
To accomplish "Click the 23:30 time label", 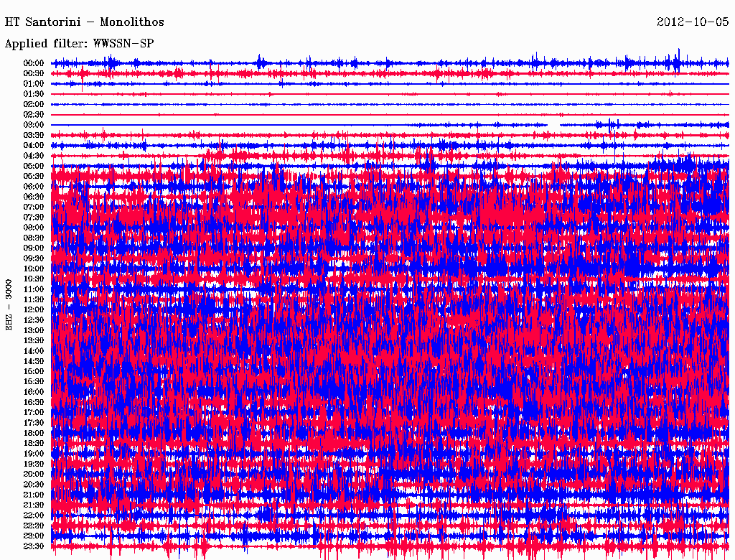I will [x=34, y=546].
